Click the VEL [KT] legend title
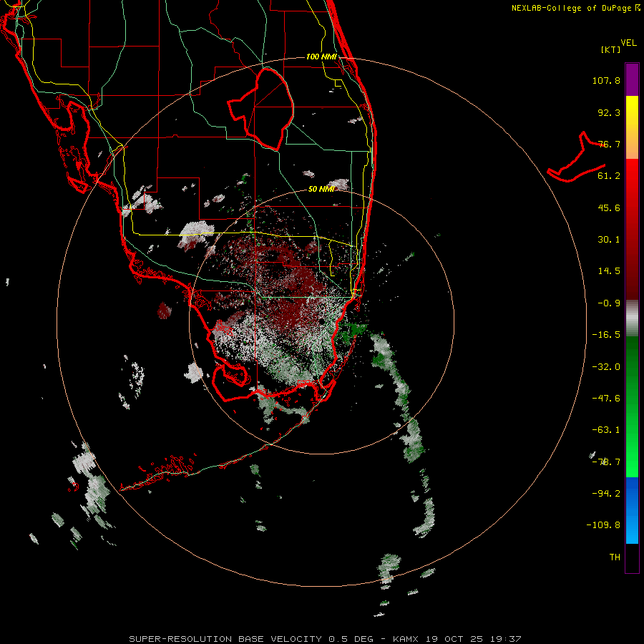Screen dimensions: 644x644 [619, 46]
